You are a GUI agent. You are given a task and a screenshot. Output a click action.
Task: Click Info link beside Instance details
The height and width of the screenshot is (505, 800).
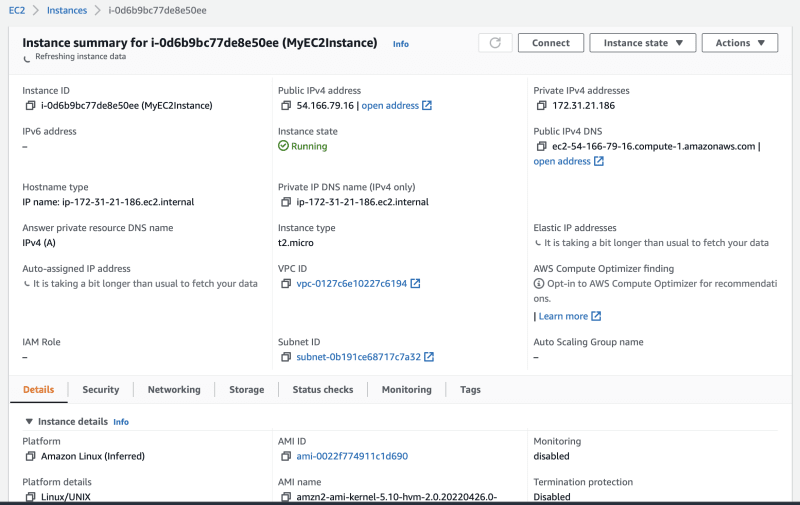point(121,422)
